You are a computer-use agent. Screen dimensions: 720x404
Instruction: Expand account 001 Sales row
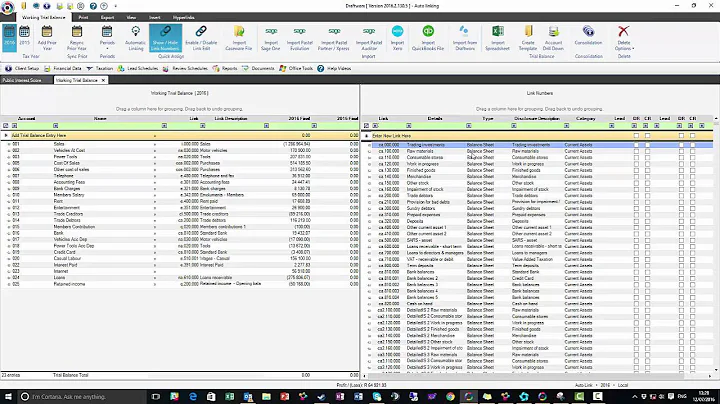(x=9, y=144)
